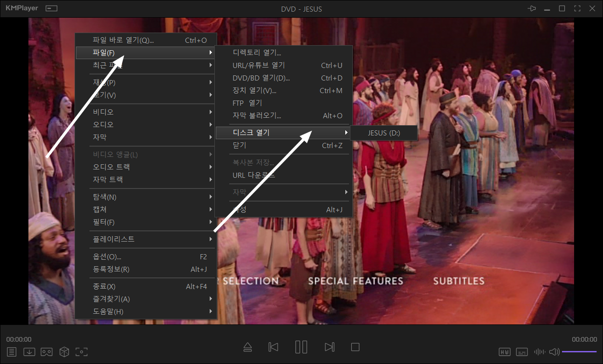Toggle HW hardware acceleration
This screenshot has height=364, width=603.
click(x=505, y=352)
